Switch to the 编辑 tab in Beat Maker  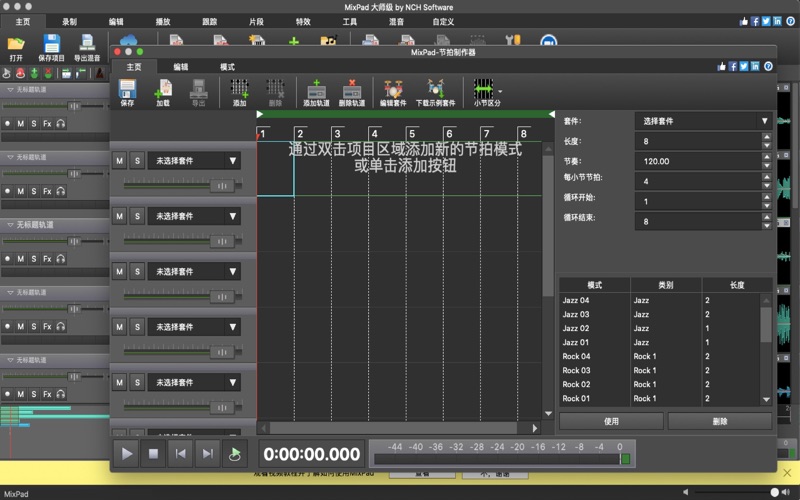(180, 66)
